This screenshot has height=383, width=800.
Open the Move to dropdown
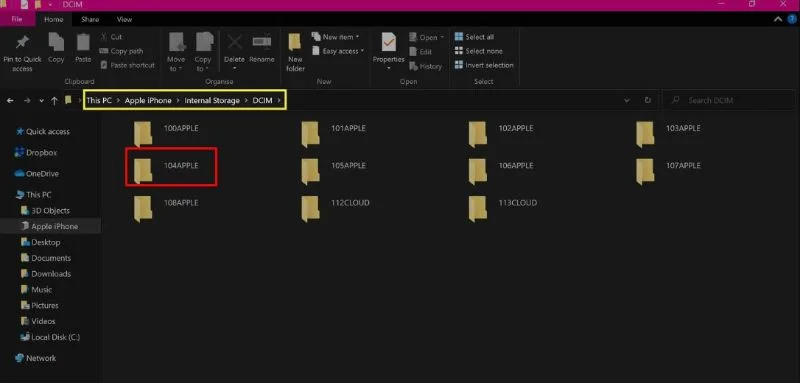[x=176, y=53]
